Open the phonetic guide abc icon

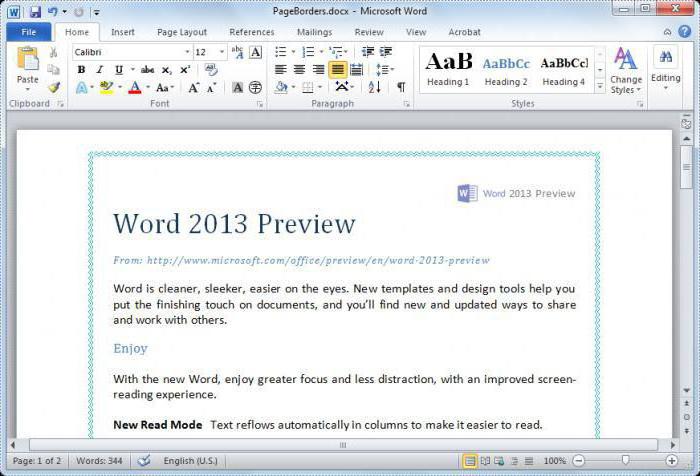(x=238, y=52)
